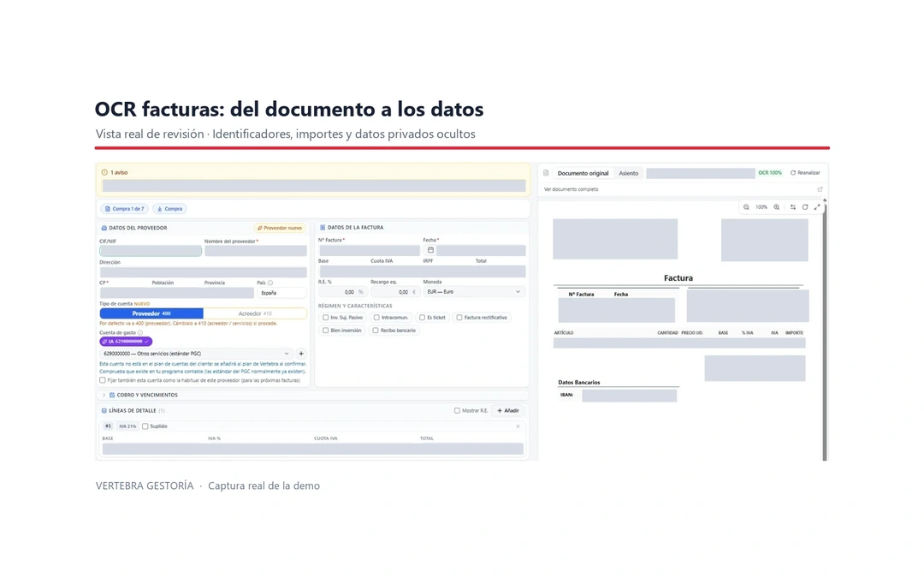Screen dimensions: 924x578
Task: Open the País España selector
Action: coord(281,293)
